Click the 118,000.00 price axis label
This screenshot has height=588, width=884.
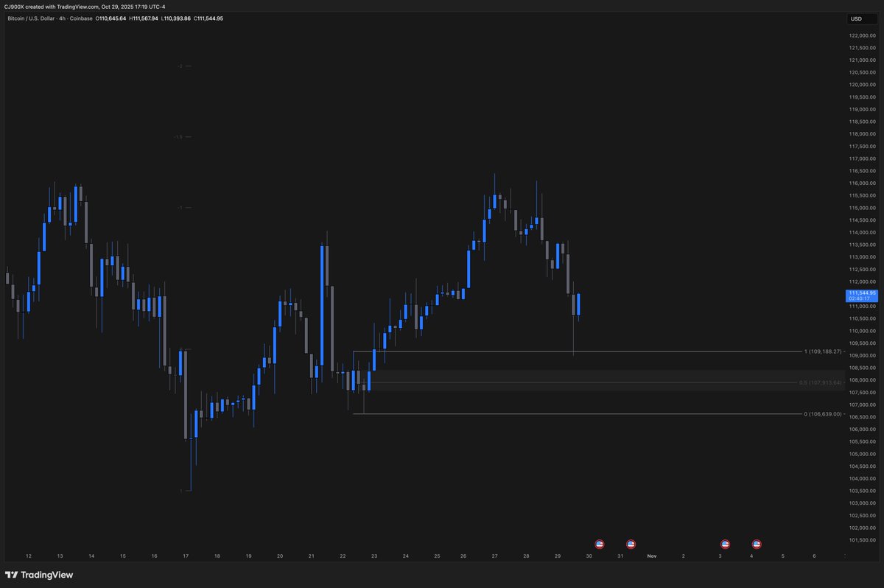862,133
